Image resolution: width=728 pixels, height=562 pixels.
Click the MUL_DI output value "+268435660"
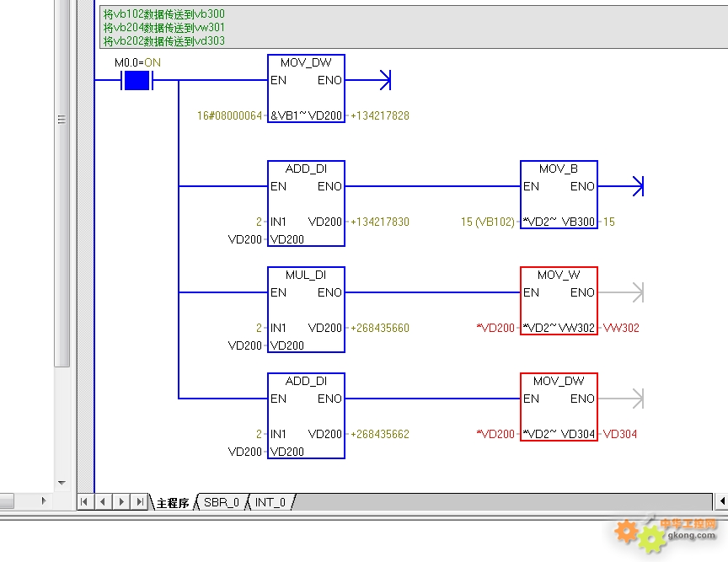[x=380, y=328]
